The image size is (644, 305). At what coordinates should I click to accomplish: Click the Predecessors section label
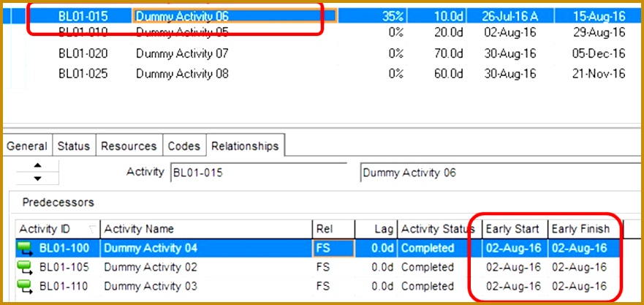(x=58, y=203)
